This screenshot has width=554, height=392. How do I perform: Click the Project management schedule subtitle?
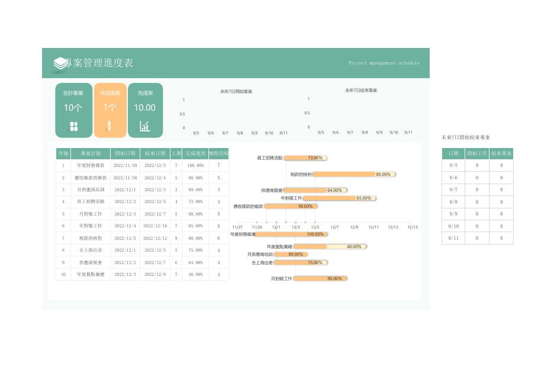click(x=384, y=63)
